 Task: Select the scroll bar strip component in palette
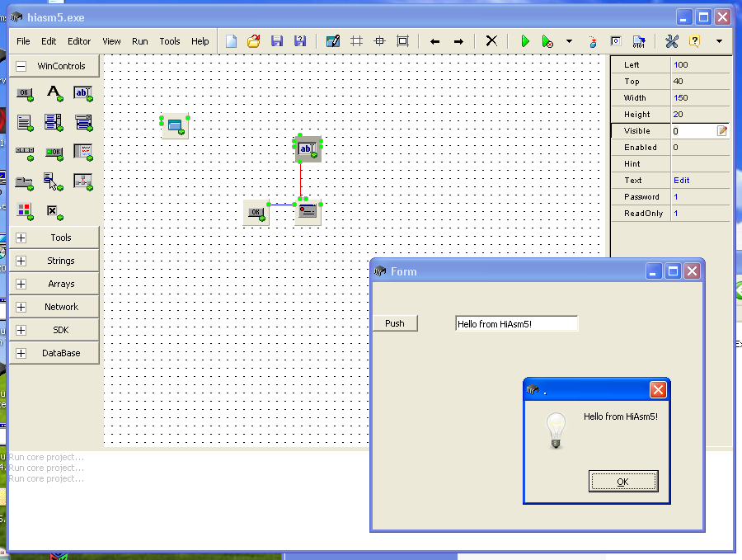pos(25,153)
